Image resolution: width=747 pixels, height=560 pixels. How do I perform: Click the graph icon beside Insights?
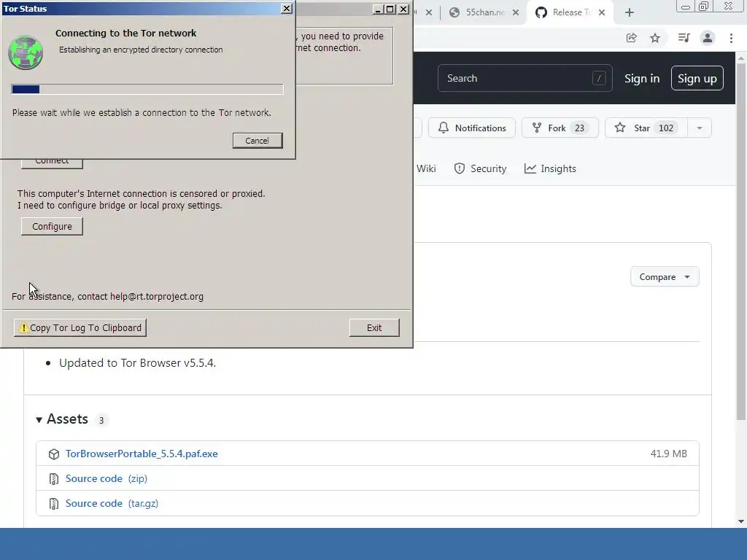(530, 168)
